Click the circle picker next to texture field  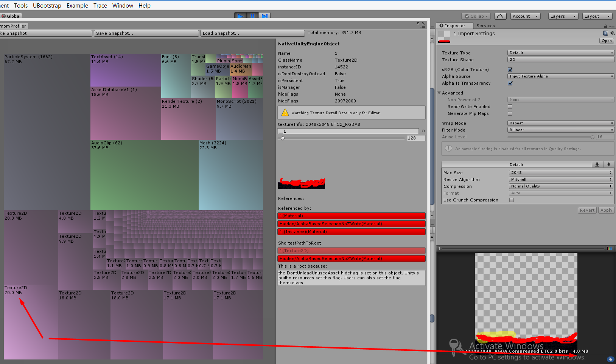(423, 131)
